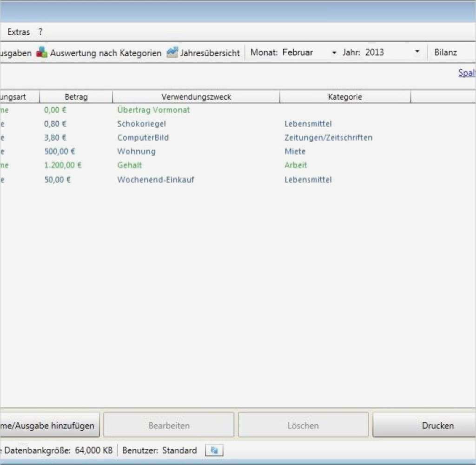The height and width of the screenshot is (465, 476).
Task: Click the Miete category cell
Action: click(295, 151)
